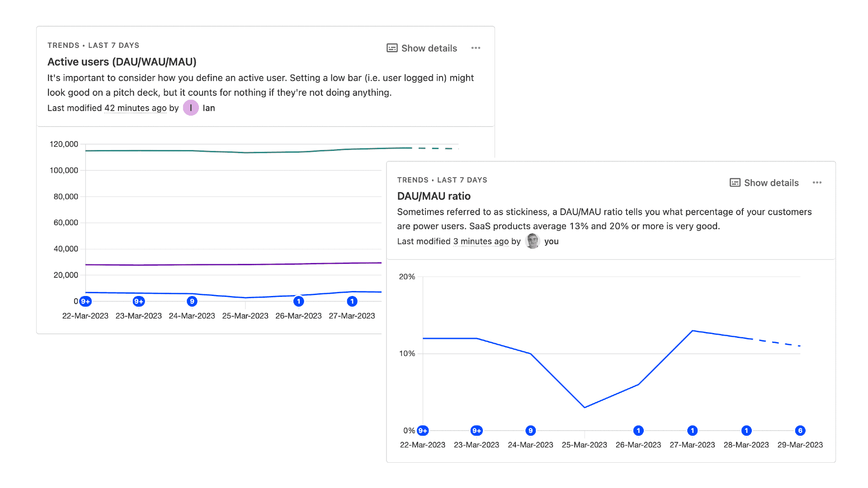Screen dimensions: 868x488
Task: Open three-dot menu on DAU/MAU ratio card
Action: coord(817,183)
